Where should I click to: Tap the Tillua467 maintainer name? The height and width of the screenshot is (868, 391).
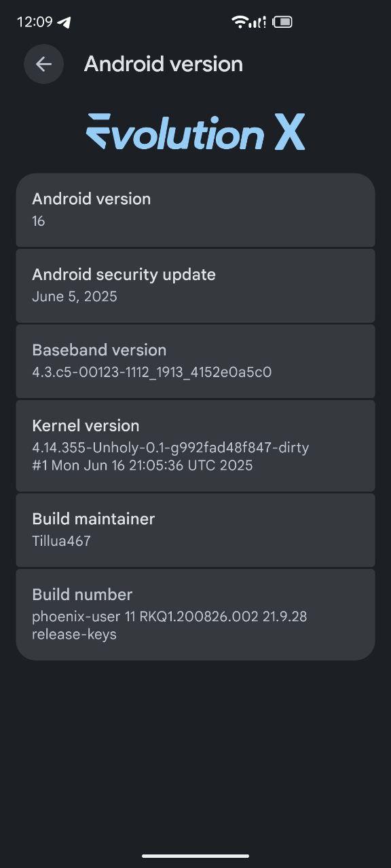click(61, 540)
